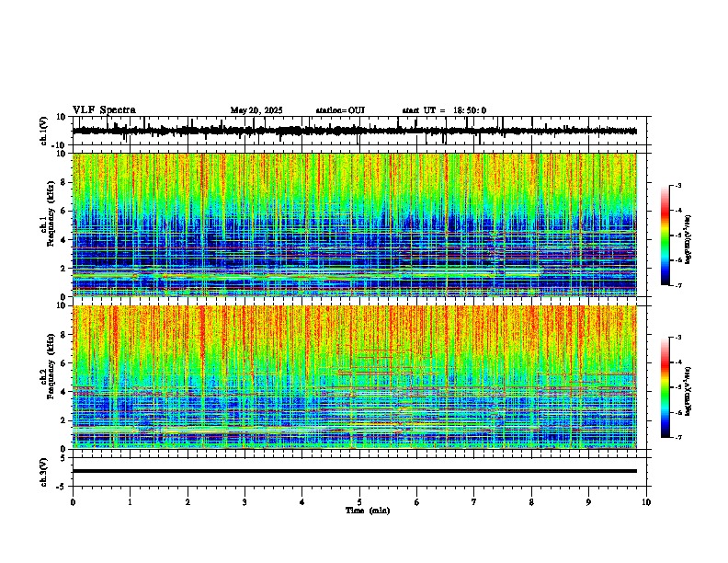Click the '-3' tick on ch.1 colorbar

pos(677,186)
